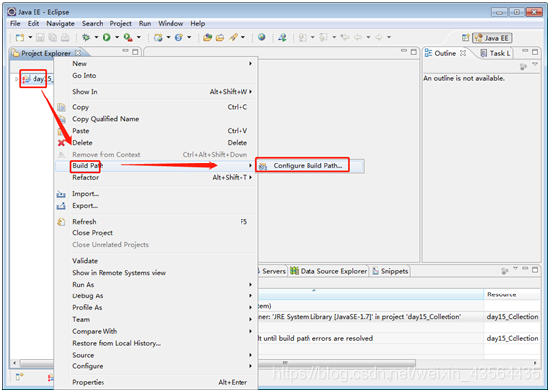Expand the Team submenu

tap(157, 319)
